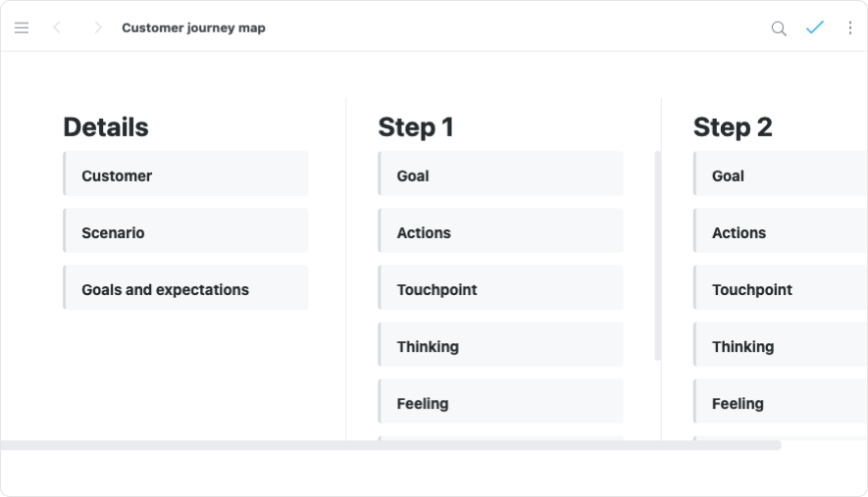Go forward with the right arrow

point(97,28)
